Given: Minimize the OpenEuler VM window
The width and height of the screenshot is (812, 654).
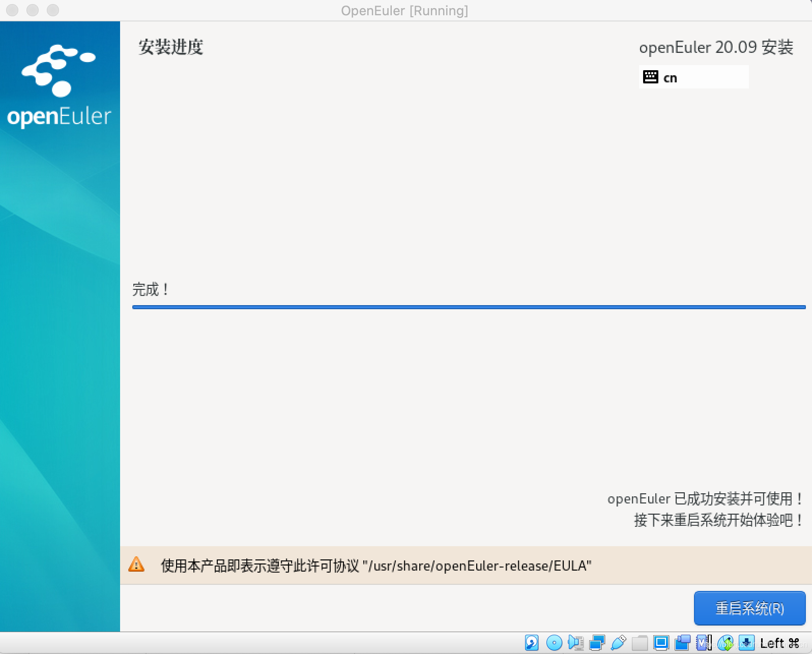Looking at the screenshot, I should (x=33, y=10).
